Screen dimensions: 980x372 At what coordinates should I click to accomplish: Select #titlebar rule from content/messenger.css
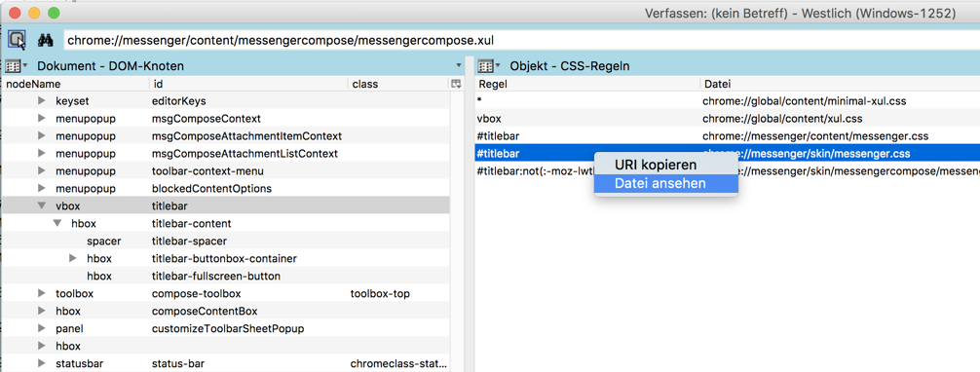tap(728, 135)
